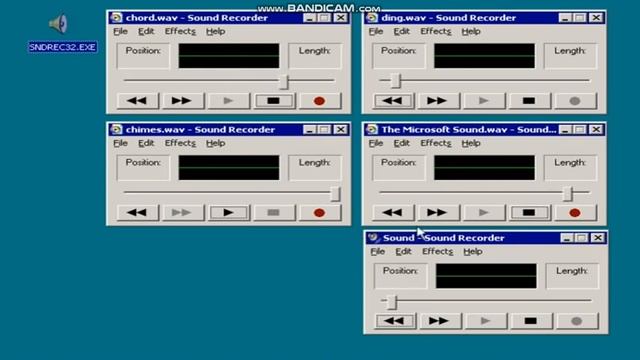Open Help menu in The Microsoft Sound.wav window

click(471, 143)
